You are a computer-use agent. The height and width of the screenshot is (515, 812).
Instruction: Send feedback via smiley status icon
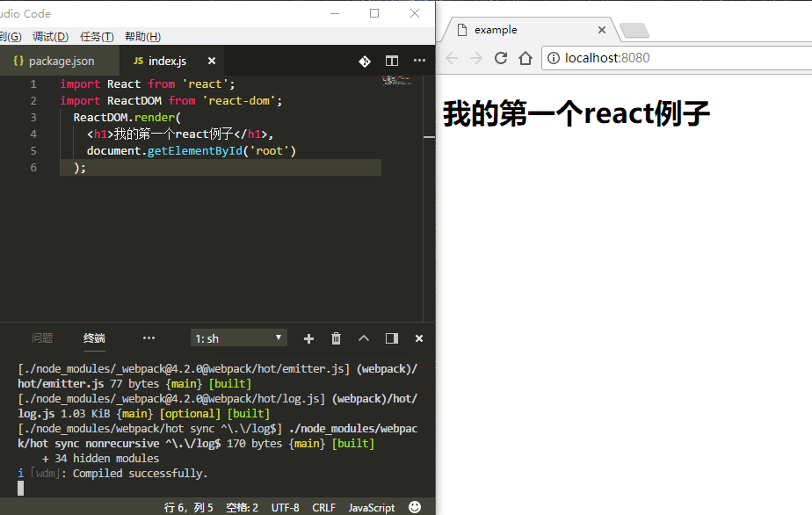415,507
